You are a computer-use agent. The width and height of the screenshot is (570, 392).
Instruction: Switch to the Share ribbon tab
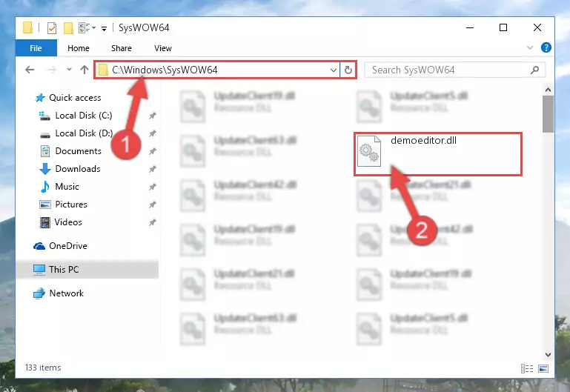coord(122,48)
